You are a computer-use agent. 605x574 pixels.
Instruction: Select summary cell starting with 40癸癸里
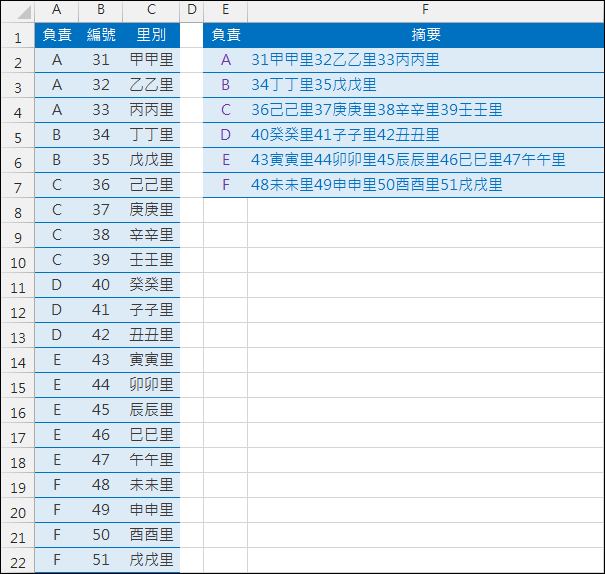[426, 135]
